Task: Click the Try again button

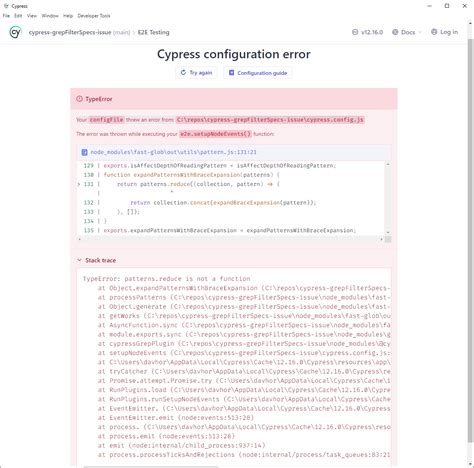Action: (196, 73)
